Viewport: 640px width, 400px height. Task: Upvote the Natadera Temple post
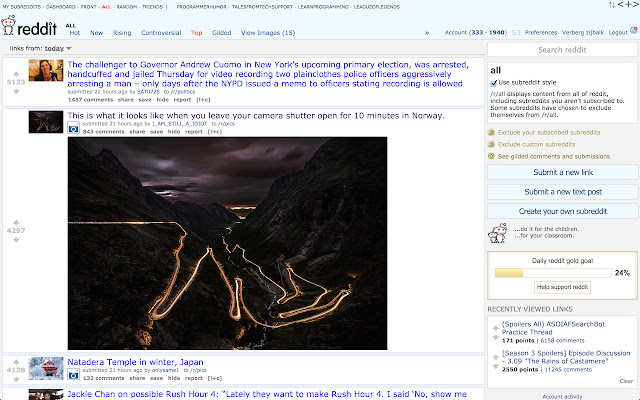pyautogui.click(x=16, y=362)
